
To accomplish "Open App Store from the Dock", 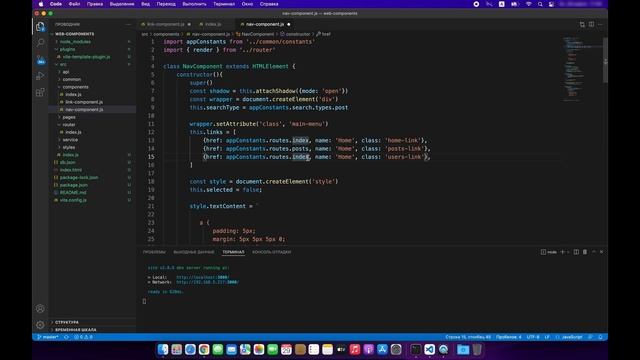I will tap(382, 349).
